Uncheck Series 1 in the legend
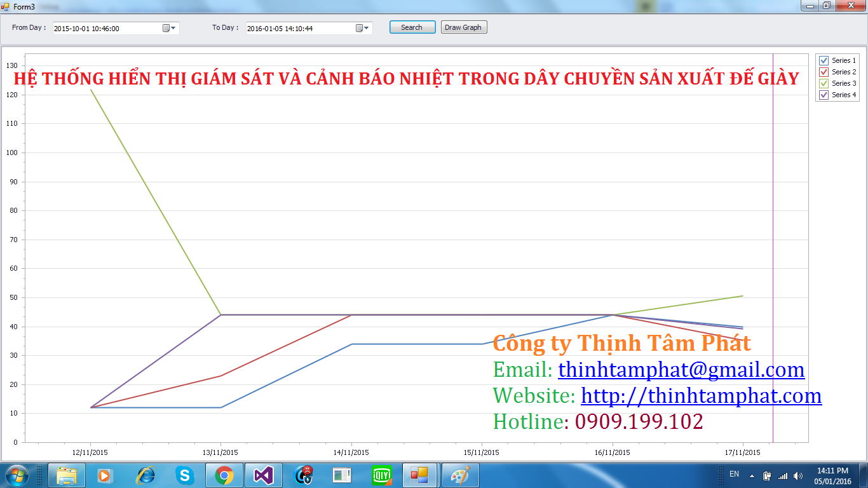Viewport: 868px width, 488px height. [x=824, y=60]
